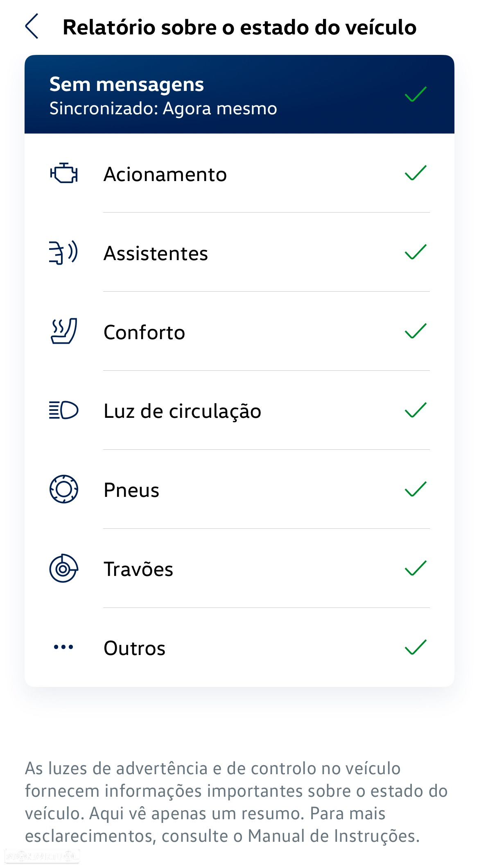Tap the tire icon beside Pneus

point(63,489)
